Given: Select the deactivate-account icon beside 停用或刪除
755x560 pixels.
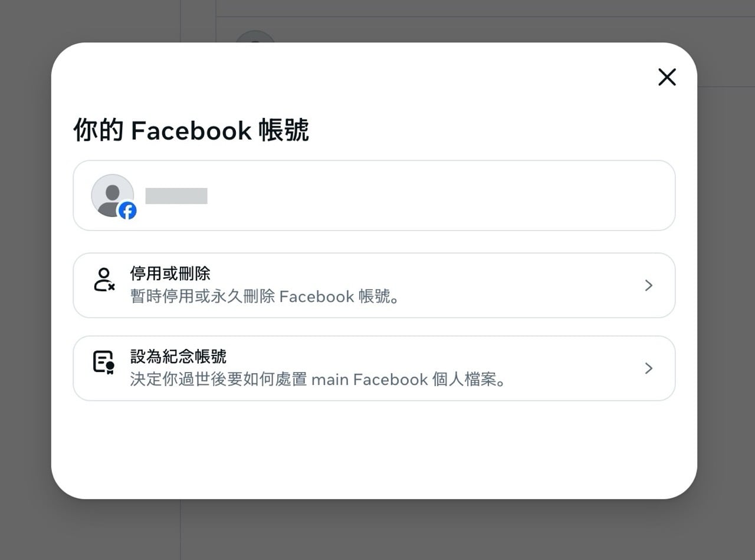Looking at the screenshot, I should (x=104, y=281).
